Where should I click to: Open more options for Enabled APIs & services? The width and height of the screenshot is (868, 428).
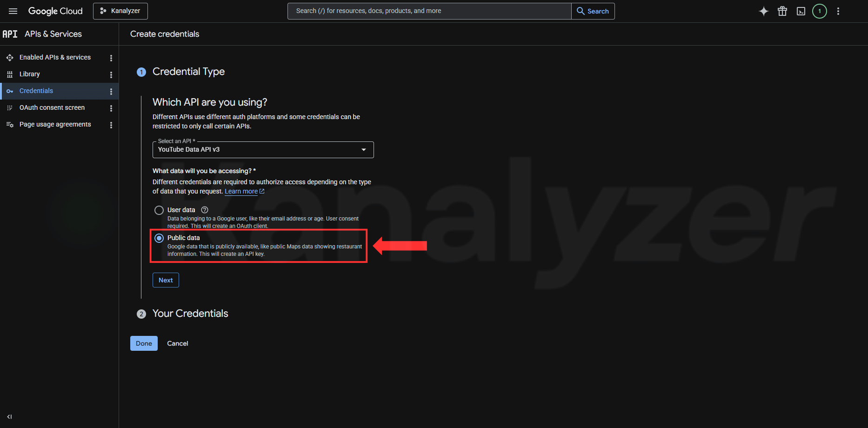click(111, 58)
